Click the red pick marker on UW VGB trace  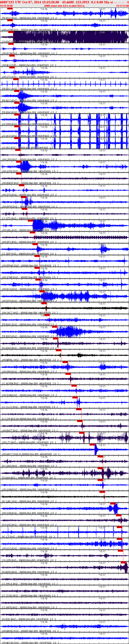(x=113, y=503)
